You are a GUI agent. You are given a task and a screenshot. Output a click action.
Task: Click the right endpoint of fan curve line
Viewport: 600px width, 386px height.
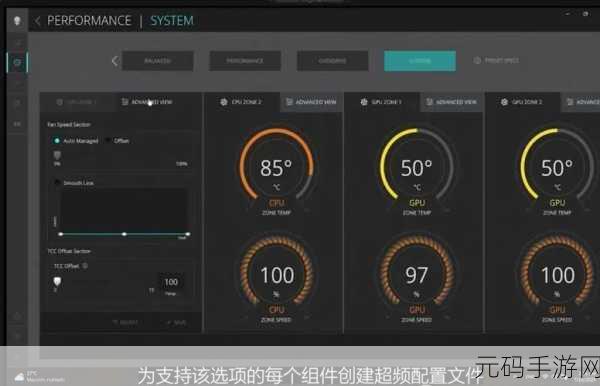pos(188,234)
